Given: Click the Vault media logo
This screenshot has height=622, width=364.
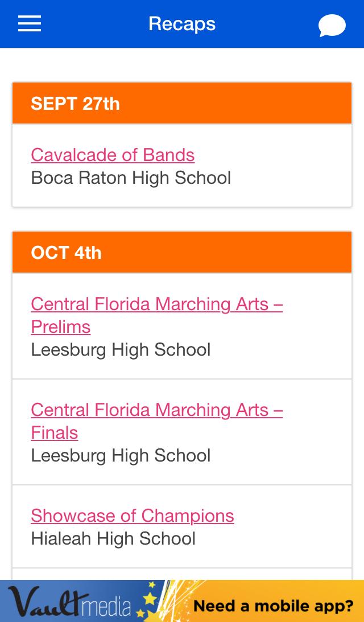Looking at the screenshot, I should (x=69, y=602).
